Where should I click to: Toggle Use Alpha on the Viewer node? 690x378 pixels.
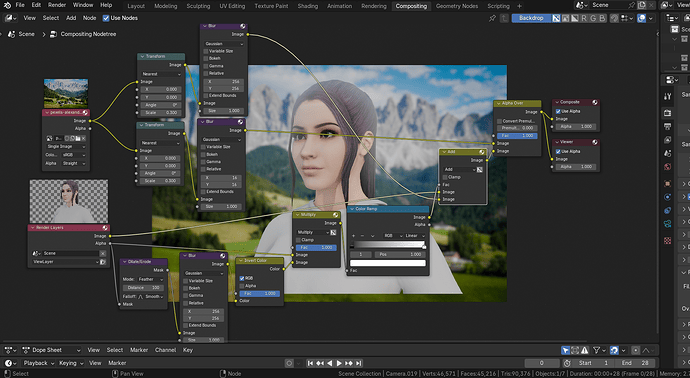click(558, 151)
